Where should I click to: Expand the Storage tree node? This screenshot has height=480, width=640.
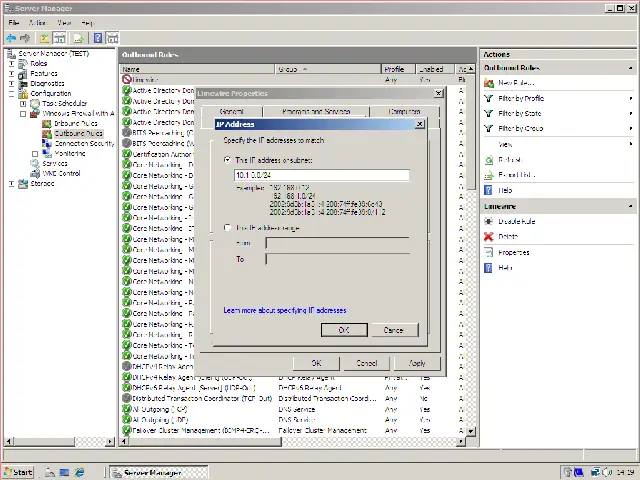[11, 184]
